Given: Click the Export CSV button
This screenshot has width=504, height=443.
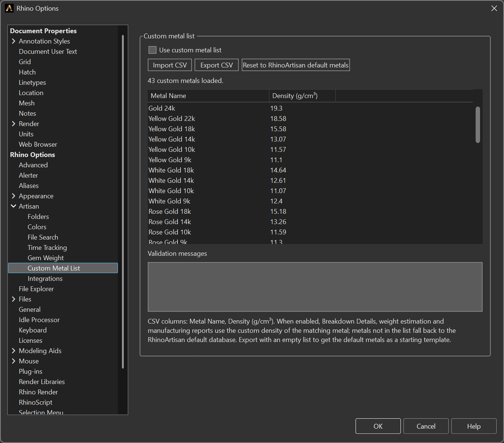Looking at the screenshot, I should [x=217, y=65].
